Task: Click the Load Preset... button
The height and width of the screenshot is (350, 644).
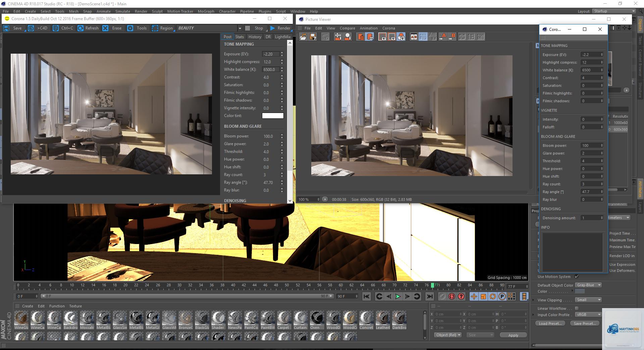Action: [550, 324]
